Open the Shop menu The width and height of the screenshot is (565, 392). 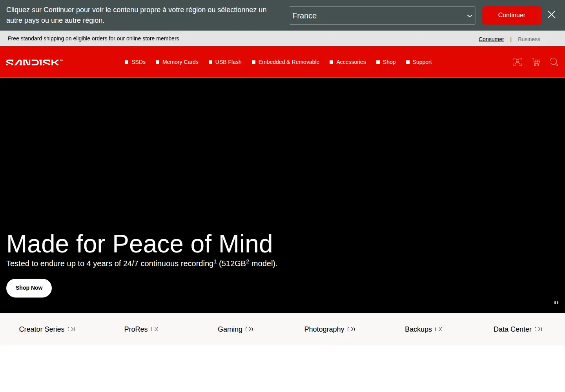pos(386,62)
